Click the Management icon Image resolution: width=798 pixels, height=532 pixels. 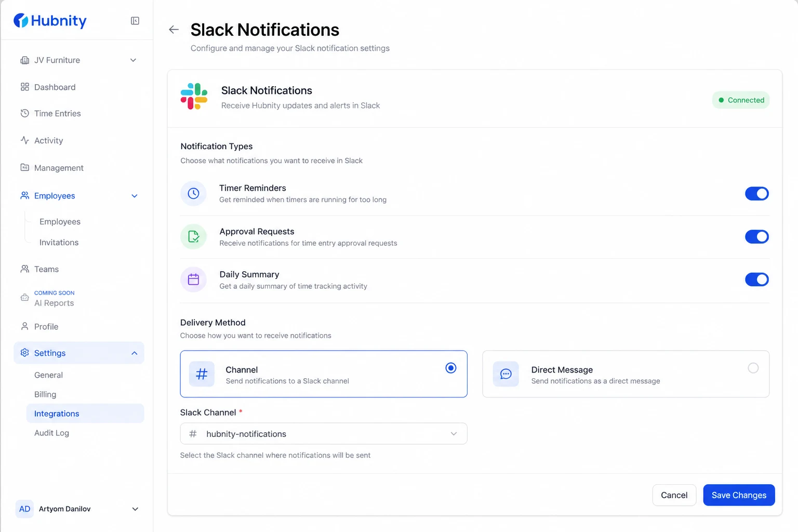tap(24, 167)
